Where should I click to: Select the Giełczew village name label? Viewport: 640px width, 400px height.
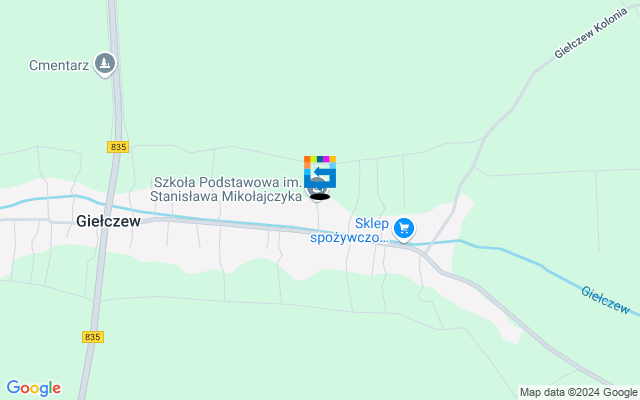tap(109, 221)
